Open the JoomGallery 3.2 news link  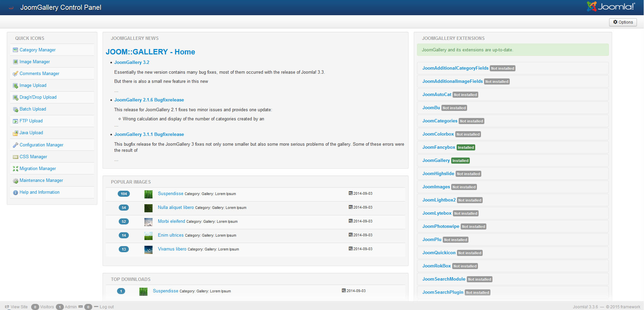[x=132, y=62]
